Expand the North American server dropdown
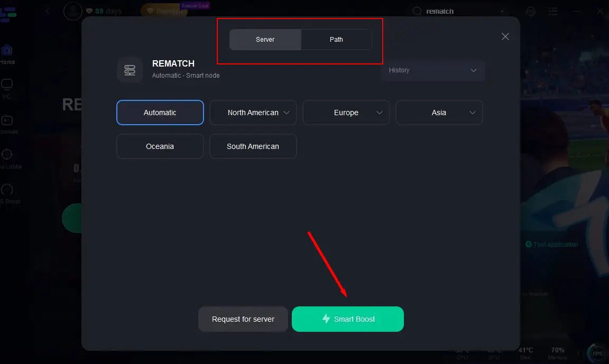Image resolution: width=609 pixels, height=364 pixels. tap(286, 113)
